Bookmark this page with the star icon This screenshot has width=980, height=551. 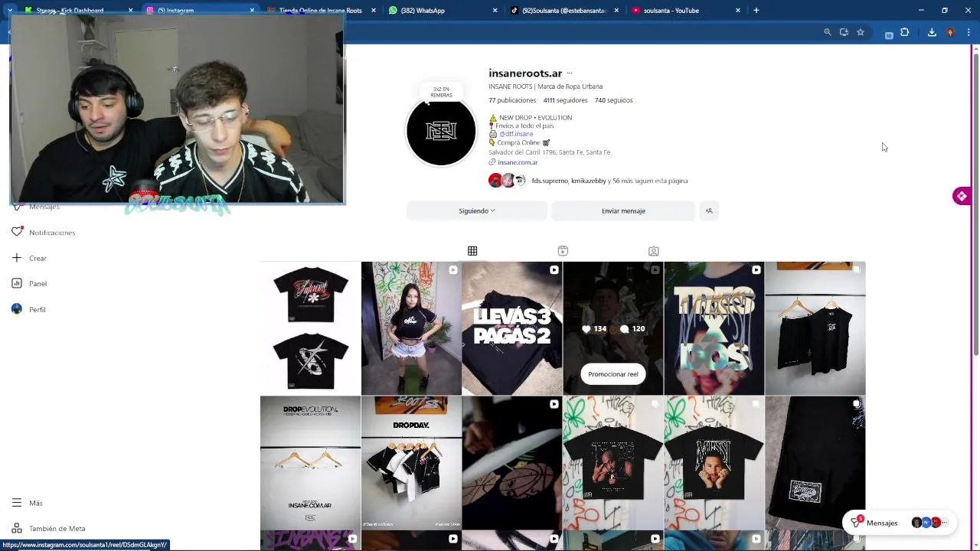[x=861, y=32]
